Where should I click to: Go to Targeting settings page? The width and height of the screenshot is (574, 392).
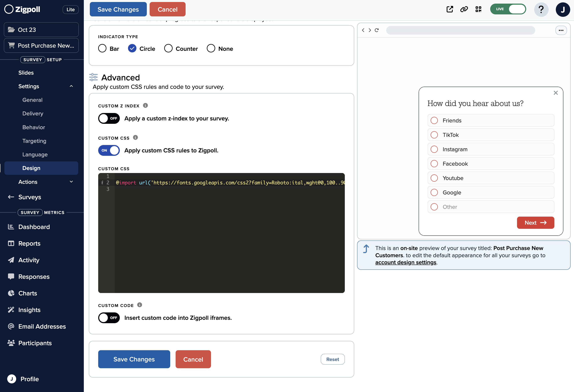tap(34, 141)
